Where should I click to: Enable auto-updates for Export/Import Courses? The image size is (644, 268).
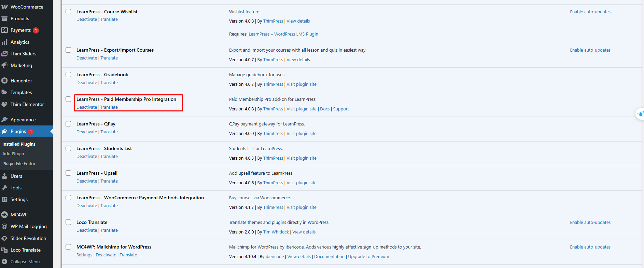(x=590, y=50)
